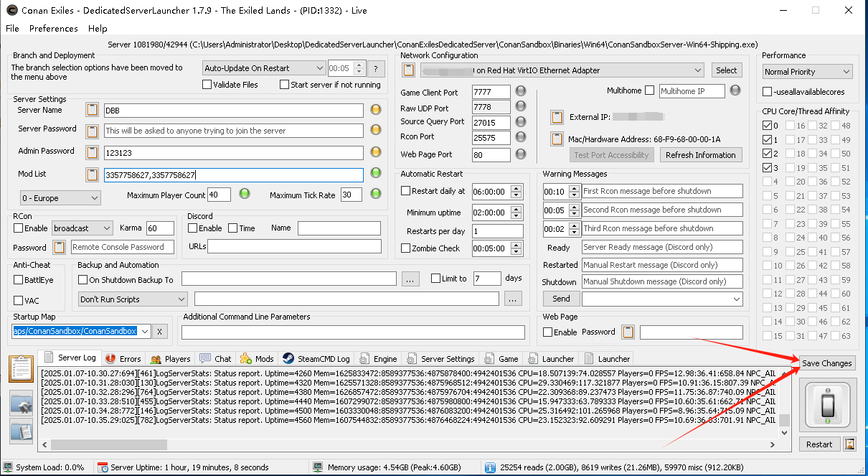The image size is (868, 476).
Task: Click the paste icon beside Server Name
Action: point(92,110)
